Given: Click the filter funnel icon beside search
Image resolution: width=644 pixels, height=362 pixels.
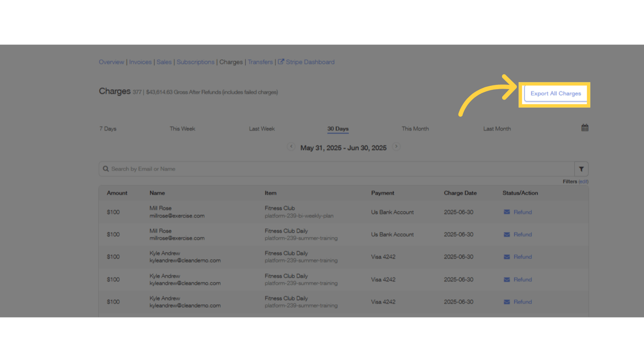Looking at the screenshot, I should [581, 169].
